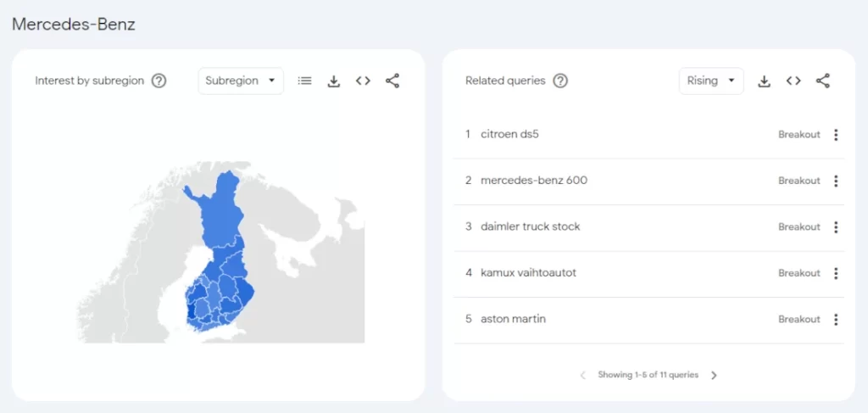Go to next page of queries
The height and width of the screenshot is (413, 868).
714,375
